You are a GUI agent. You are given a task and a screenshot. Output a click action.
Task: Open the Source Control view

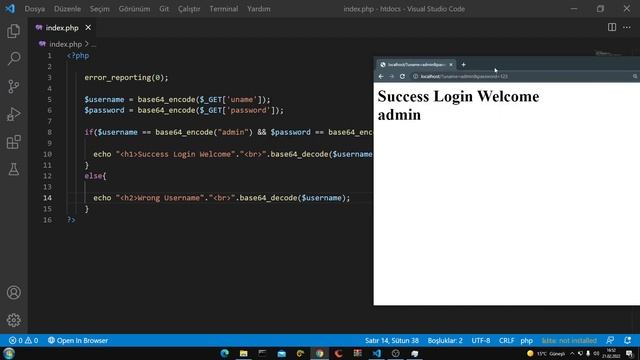tap(13, 86)
